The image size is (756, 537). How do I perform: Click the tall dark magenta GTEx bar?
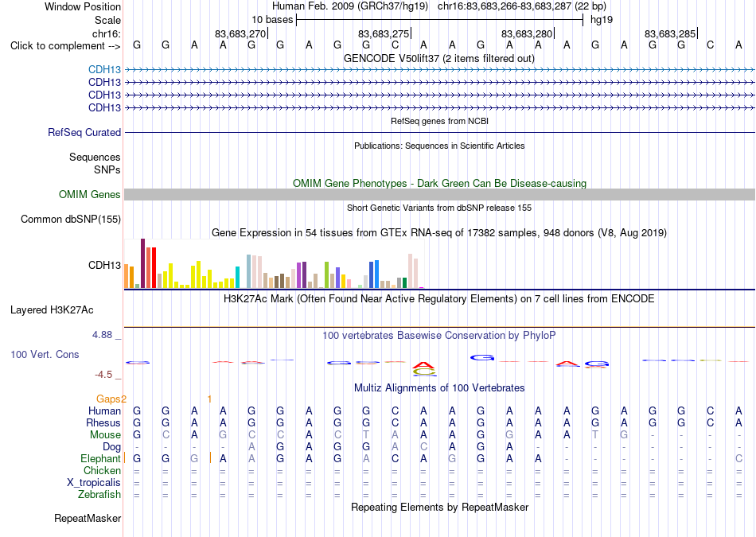coord(142,263)
